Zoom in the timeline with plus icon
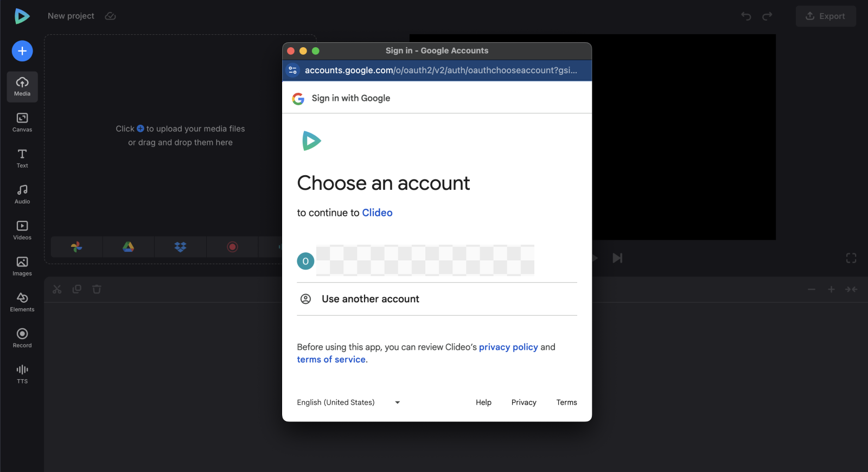The image size is (868, 472). [x=831, y=289]
